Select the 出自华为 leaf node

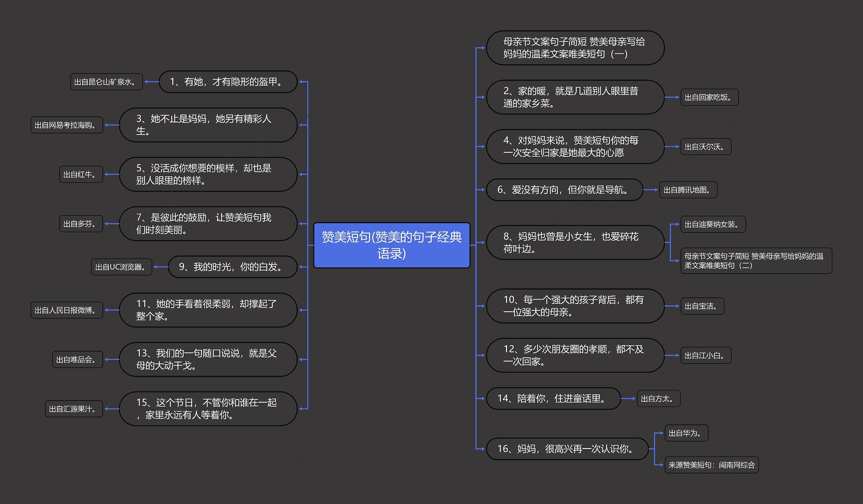(x=686, y=433)
